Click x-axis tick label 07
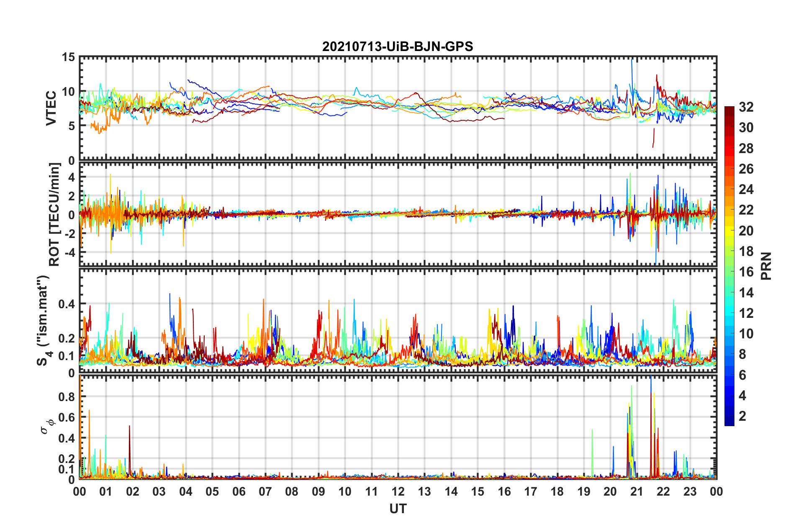 coord(265,491)
